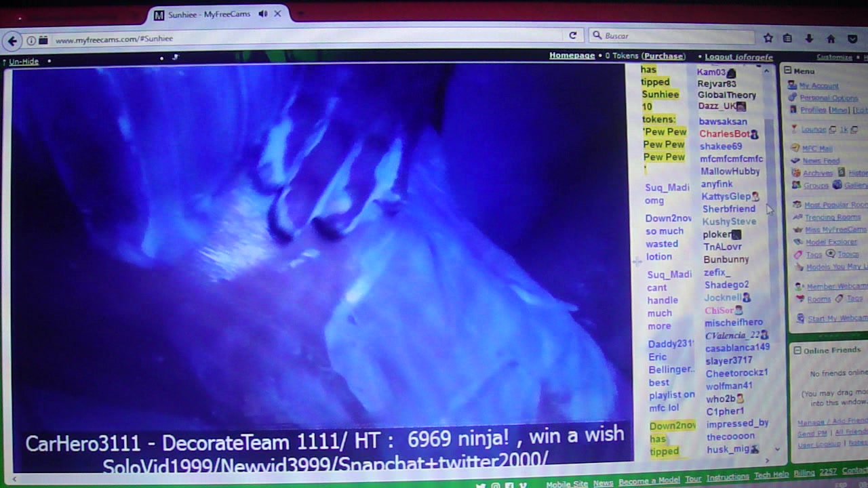Open the site info icon beside the URL

31,41
